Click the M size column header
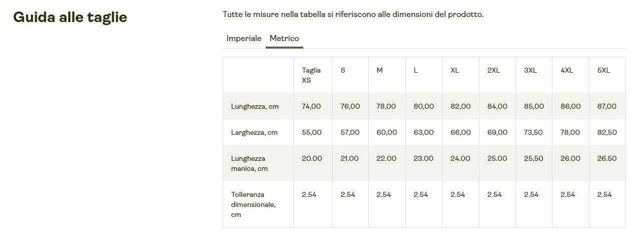 (380, 71)
